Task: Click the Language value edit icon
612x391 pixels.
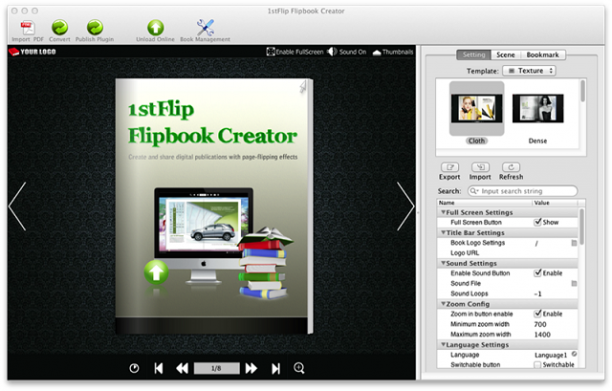Action: click(574, 354)
